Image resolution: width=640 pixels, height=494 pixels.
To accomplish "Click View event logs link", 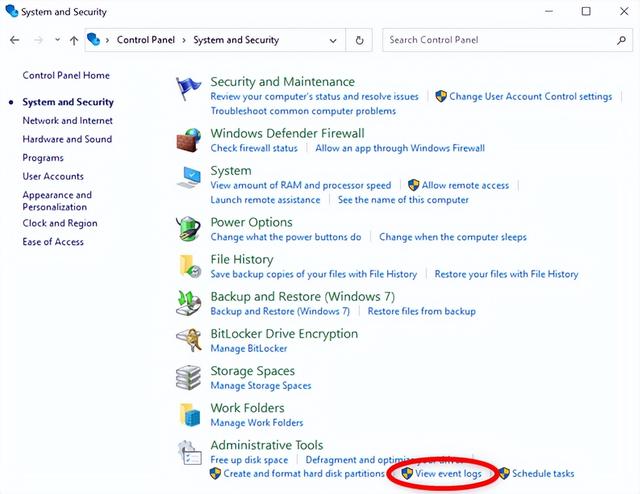I will (x=448, y=474).
